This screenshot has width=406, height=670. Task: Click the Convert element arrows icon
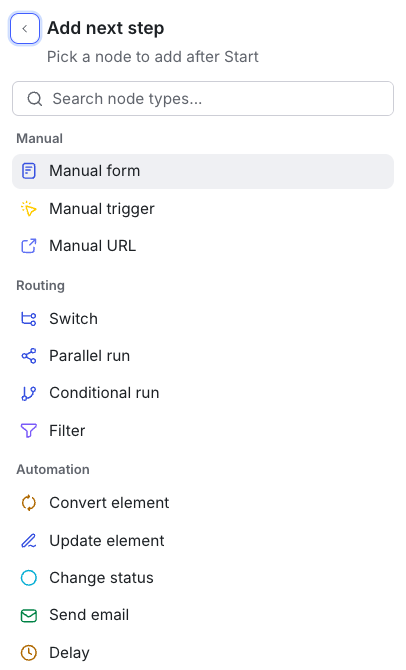[x=29, y=503]
